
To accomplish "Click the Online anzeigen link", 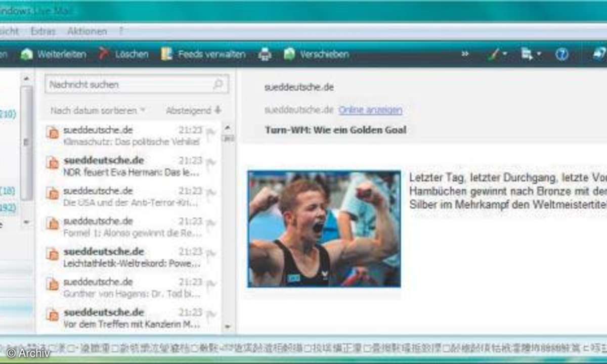I will [x=371, y=110].
